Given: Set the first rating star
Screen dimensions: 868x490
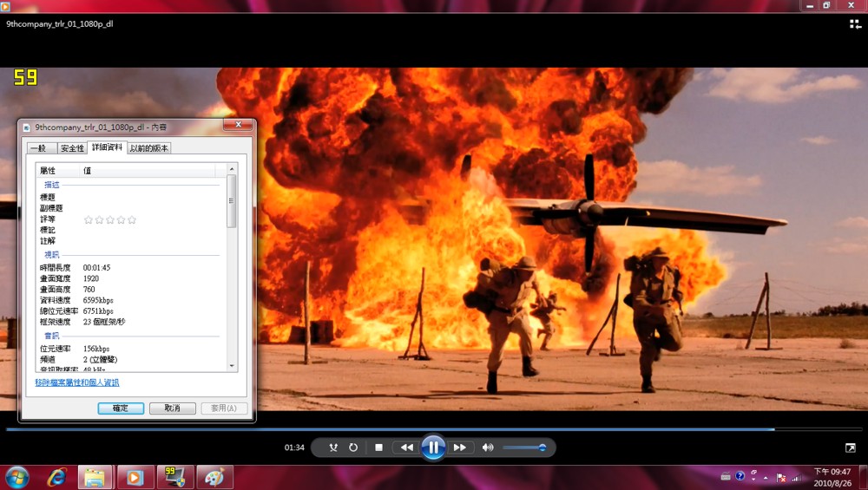Looking at the screenshot, I should click(88, 219).
